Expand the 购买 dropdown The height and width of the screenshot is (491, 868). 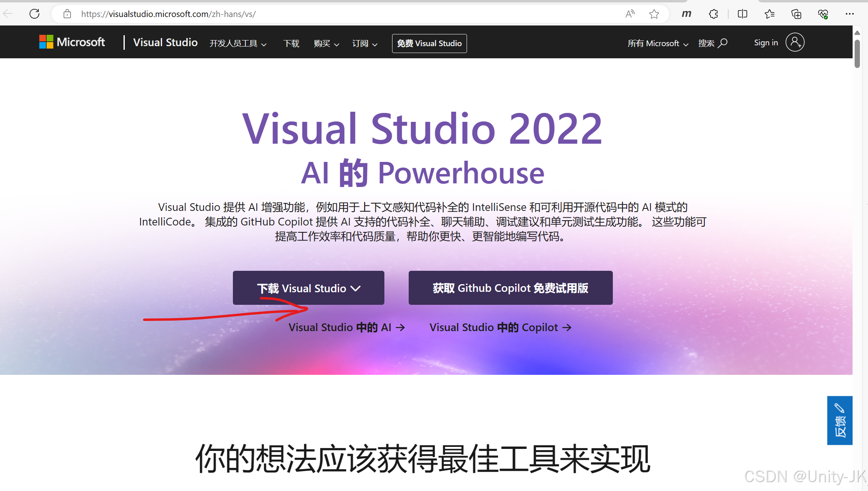pyautogui.click(x=326, y=43)
